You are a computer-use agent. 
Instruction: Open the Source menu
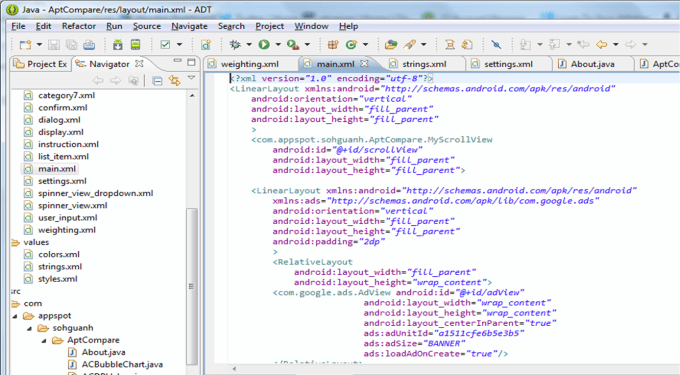tap(147, 26)
